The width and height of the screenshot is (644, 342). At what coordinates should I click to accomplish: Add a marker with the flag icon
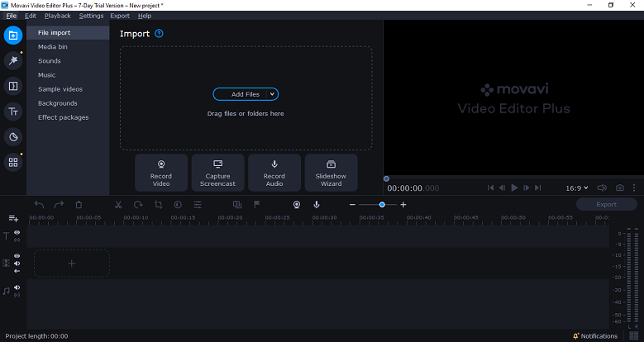click(257, 205)
